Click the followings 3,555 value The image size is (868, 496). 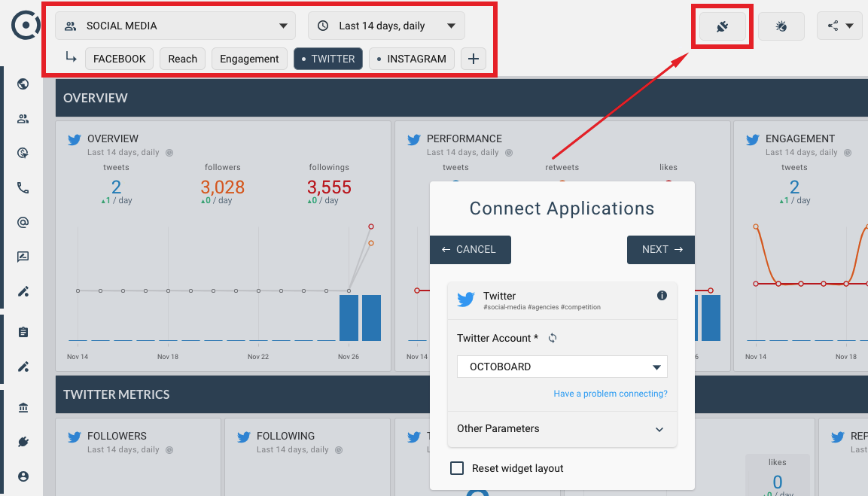click(x=330, y=187)
